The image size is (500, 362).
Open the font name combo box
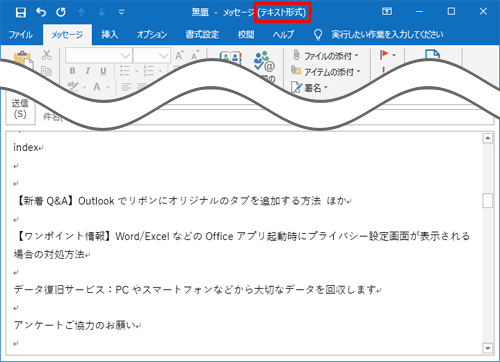[x=99, y=55]
